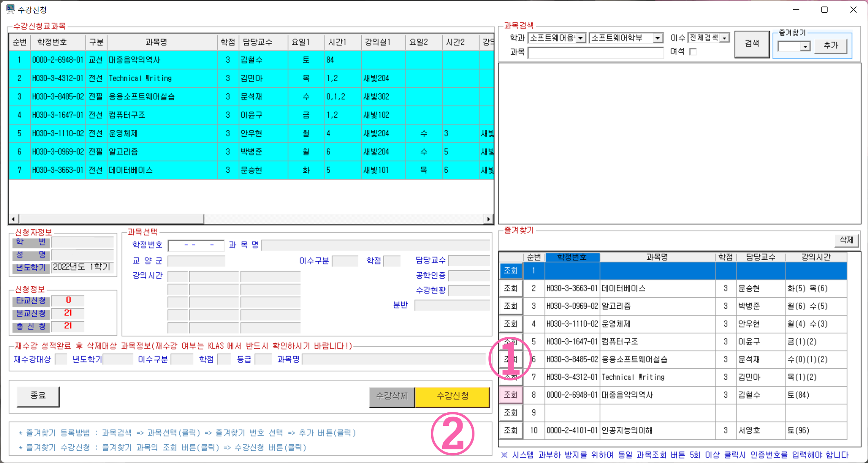868x463 pixels.
Task: Click the 담당교수 header in favorites
Action: [761, 257]
